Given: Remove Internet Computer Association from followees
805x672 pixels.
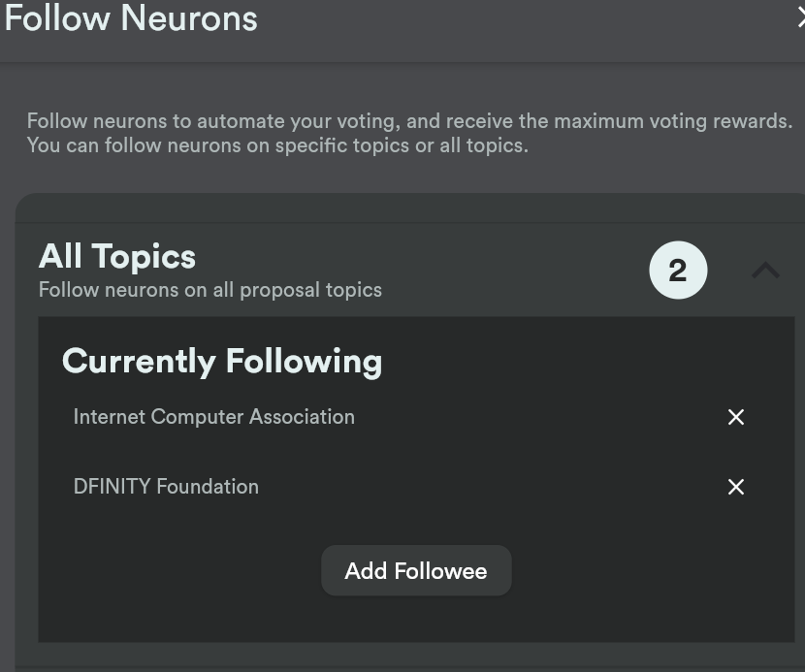Looking at the screenshot, I should click(736, 417).
